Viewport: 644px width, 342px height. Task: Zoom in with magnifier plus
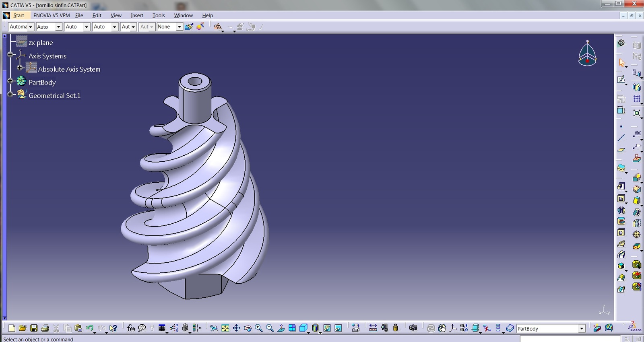click(x=258, y=328)
